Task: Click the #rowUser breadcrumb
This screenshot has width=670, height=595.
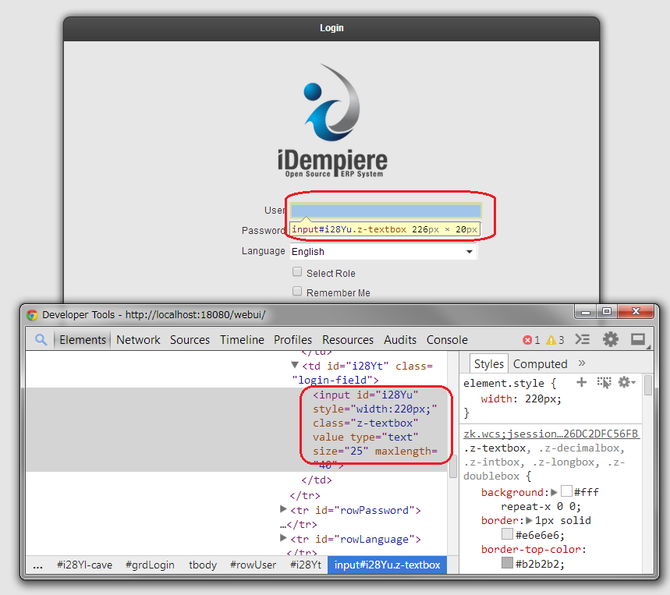Action: click(253, 565)
